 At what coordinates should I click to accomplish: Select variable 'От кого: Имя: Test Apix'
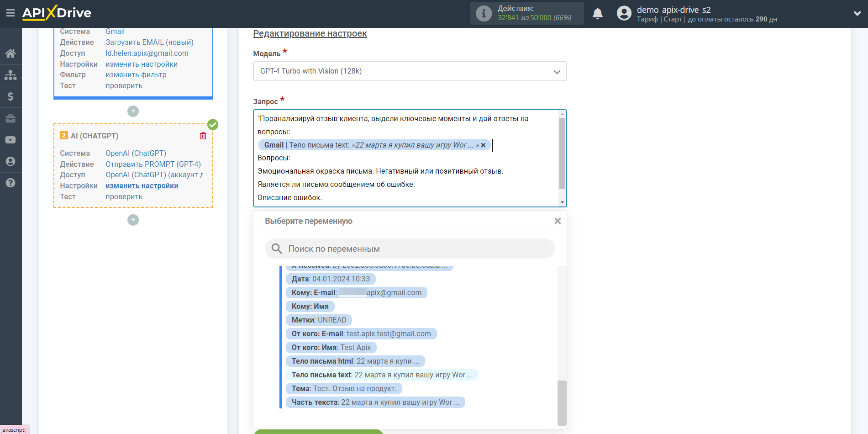[x=331, y=347]
